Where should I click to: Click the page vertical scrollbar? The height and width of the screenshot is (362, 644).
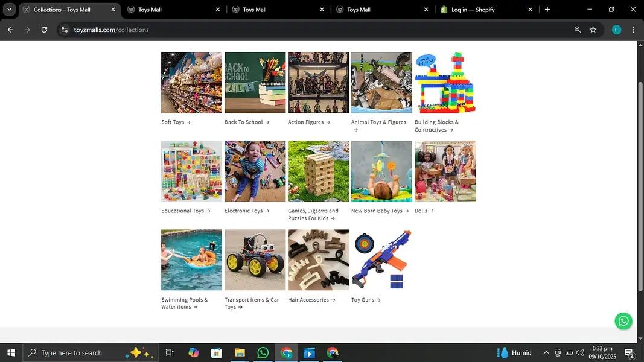(640, 181)
